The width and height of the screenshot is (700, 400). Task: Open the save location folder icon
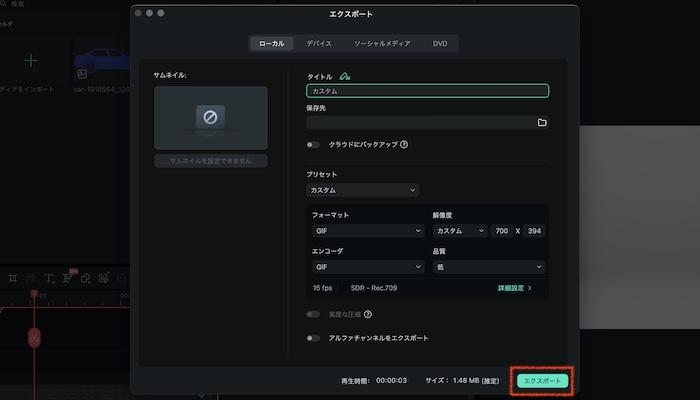[x=542, y=122]
